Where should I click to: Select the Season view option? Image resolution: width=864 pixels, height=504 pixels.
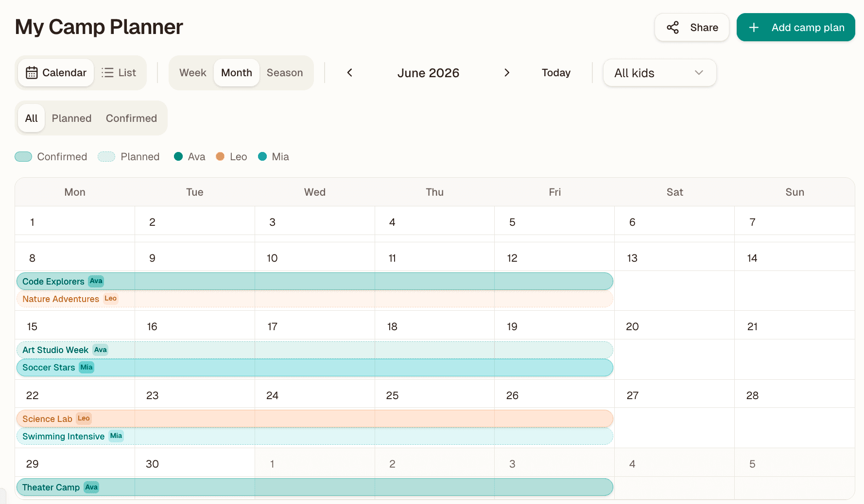click(285, 72)
